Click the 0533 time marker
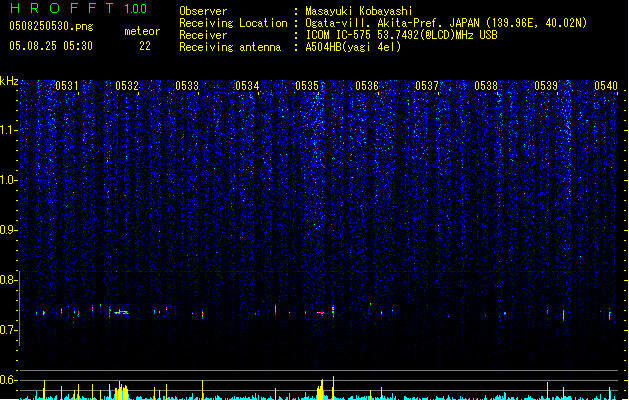Screen dimensions: 629x400 [187, 86]
